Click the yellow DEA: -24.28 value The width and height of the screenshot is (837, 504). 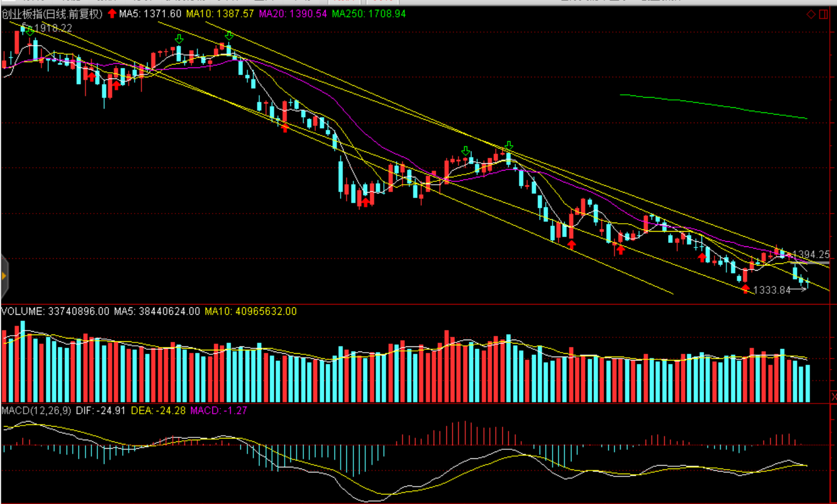158,411
